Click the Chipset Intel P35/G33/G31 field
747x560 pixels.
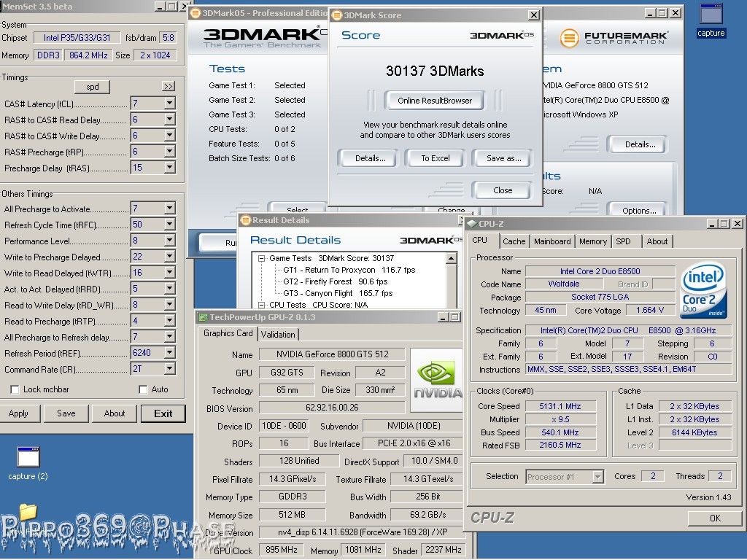77,38
